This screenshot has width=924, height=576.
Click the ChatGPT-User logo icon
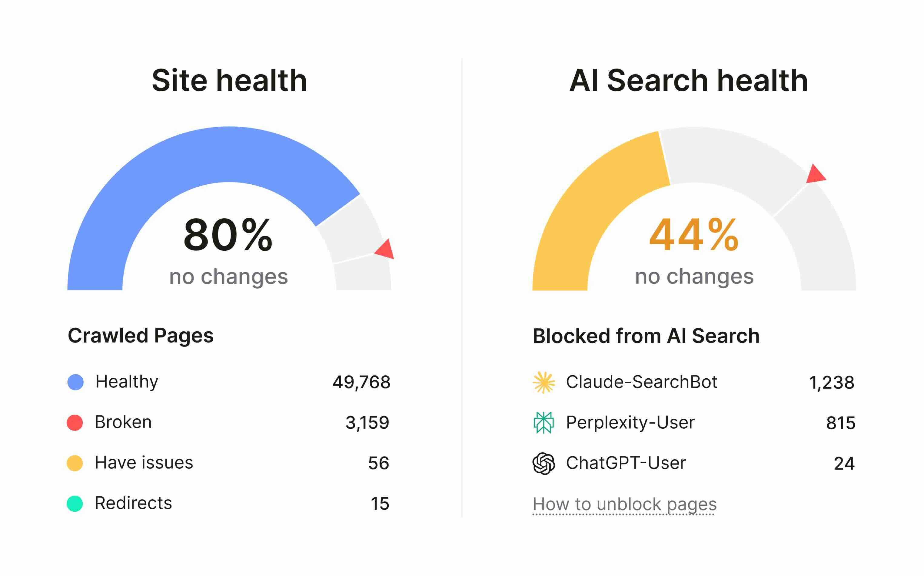pos(543,463)
